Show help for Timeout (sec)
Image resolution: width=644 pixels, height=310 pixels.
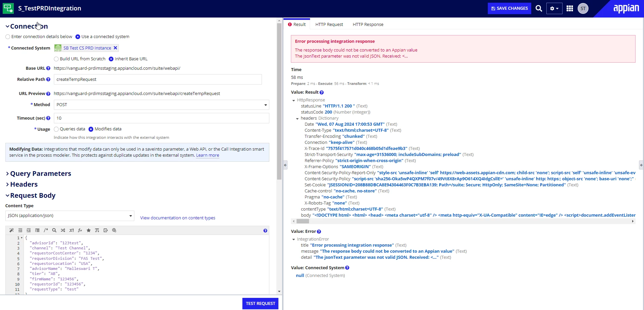point(48,118)
